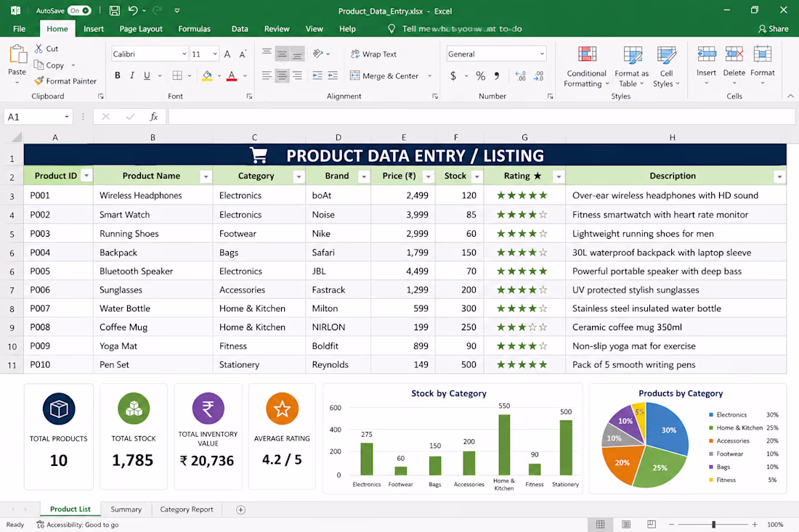This screenshot has width=799, height=532.
Task: Open Product ID filter dropdown
Action: (x=86, y=176)
